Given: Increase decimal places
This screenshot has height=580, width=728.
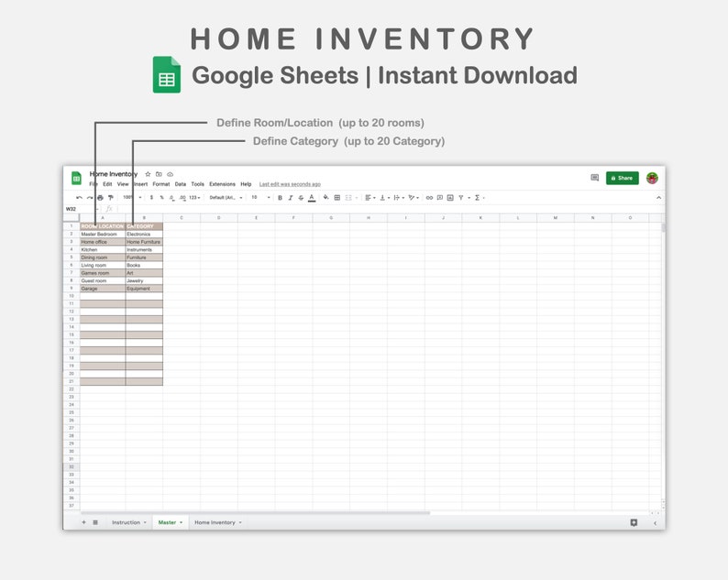Looking at the screenshot, I should (182, 198).
